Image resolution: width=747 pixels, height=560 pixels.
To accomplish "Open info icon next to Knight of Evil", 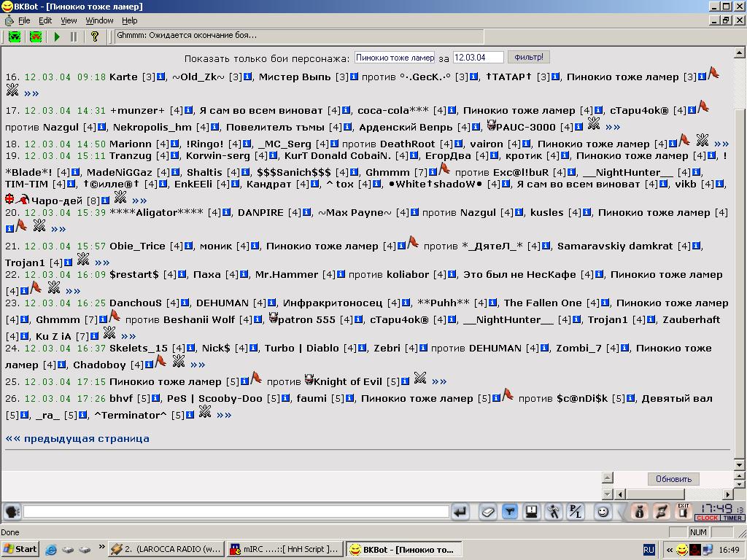I will (x=406, y=381).
